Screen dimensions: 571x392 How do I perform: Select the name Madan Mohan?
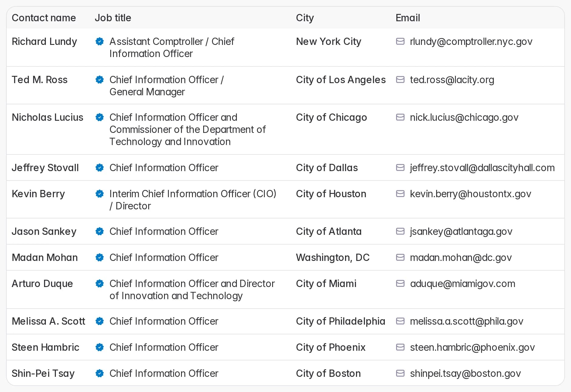tap(45, 258)
